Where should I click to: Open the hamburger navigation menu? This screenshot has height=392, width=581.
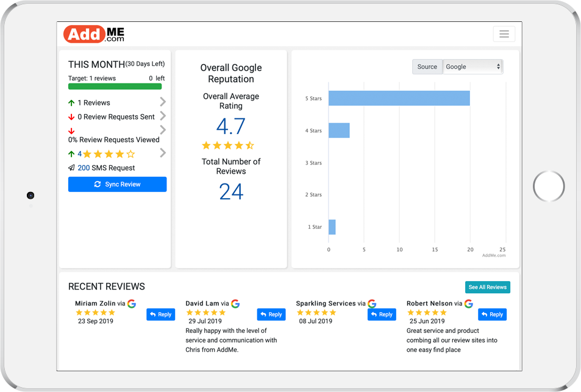click(x=504, y=34)
